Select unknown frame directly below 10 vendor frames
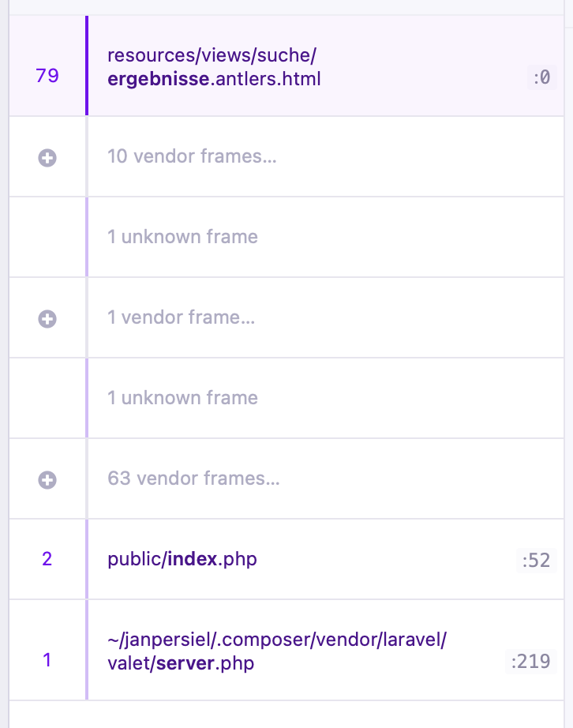573x728 pixels. (286, 237)
